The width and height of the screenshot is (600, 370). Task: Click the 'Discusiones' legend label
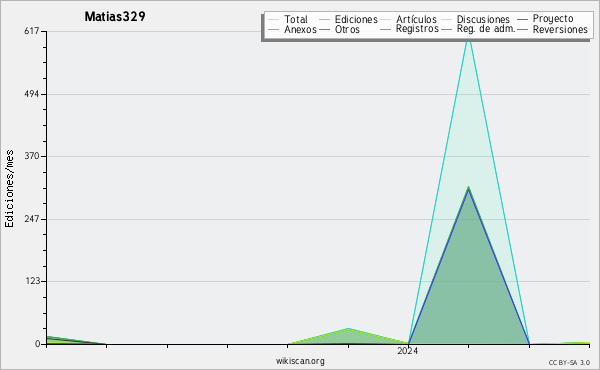(x=483, y=19)
